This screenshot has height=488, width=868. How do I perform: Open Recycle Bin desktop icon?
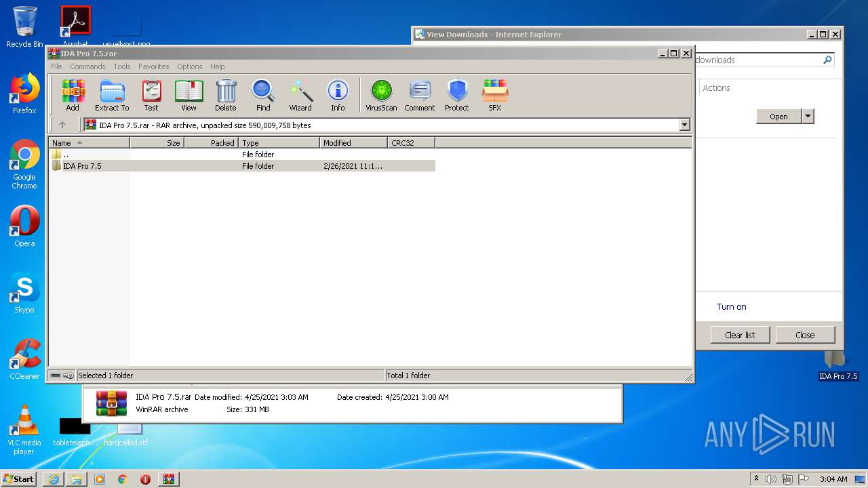tap(24, 27)
